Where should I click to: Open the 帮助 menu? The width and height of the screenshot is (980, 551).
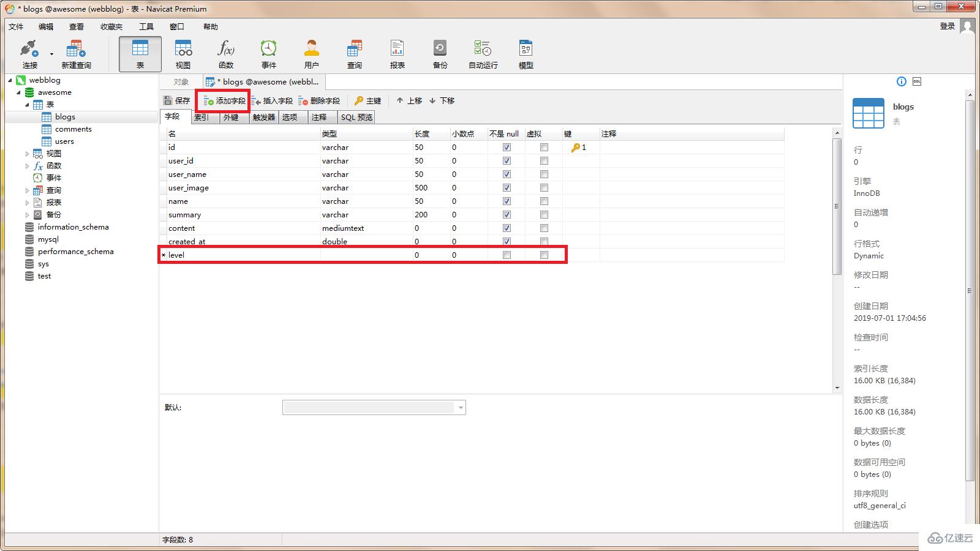pos(211,26)
